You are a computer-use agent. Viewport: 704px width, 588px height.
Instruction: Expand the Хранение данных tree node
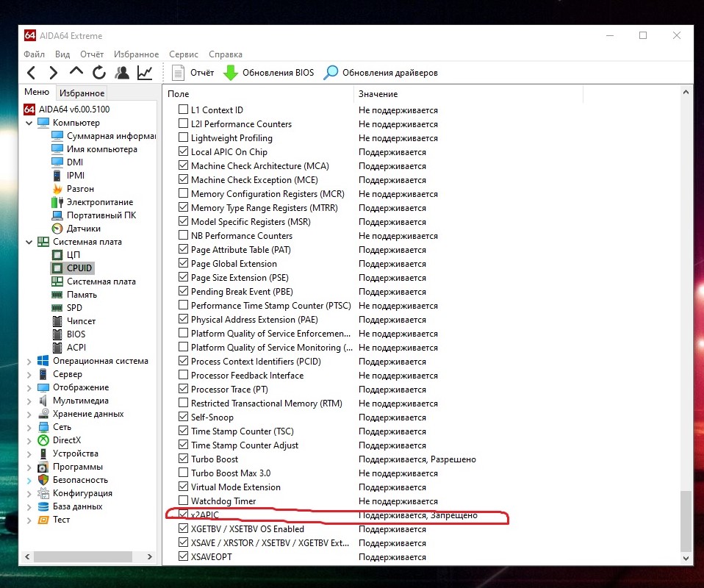pos(29,414)
